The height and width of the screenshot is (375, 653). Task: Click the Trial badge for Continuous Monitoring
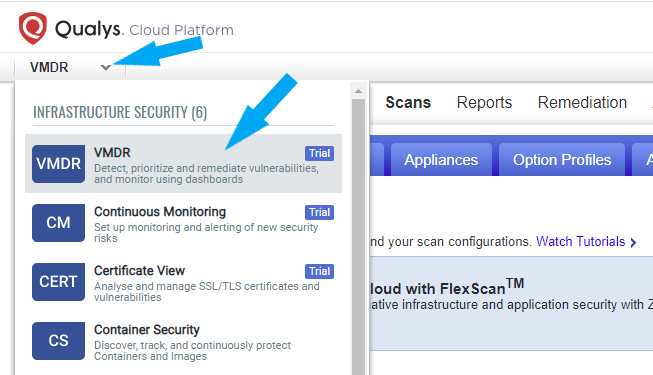click(319, 212)
